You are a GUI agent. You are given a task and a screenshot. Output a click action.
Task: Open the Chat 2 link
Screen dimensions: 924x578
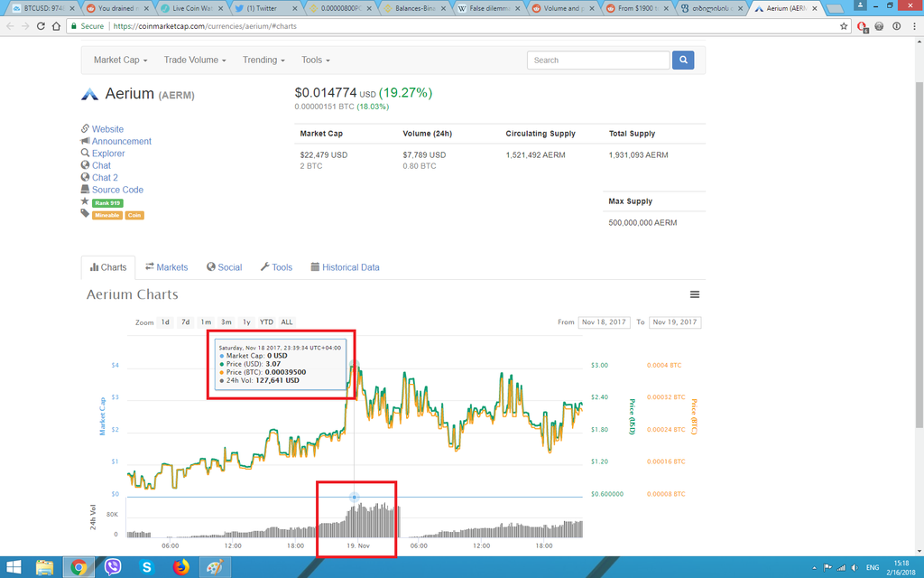(105, 178)
